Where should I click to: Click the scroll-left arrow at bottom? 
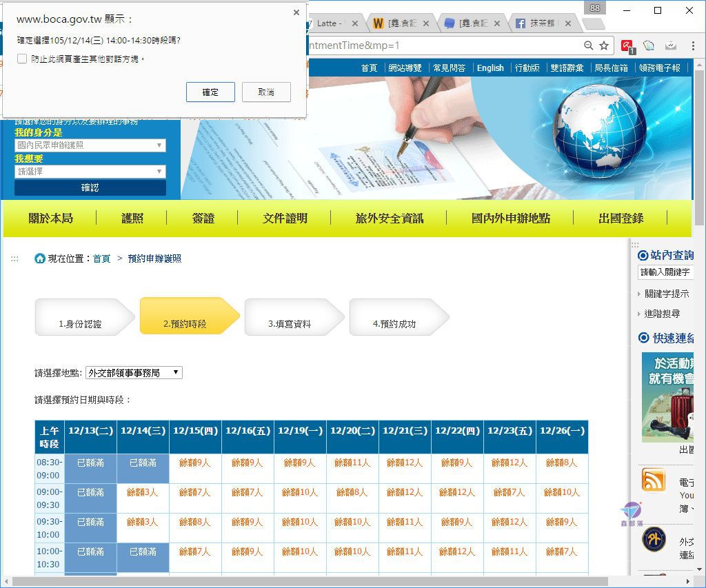click(x=6, y=581)
